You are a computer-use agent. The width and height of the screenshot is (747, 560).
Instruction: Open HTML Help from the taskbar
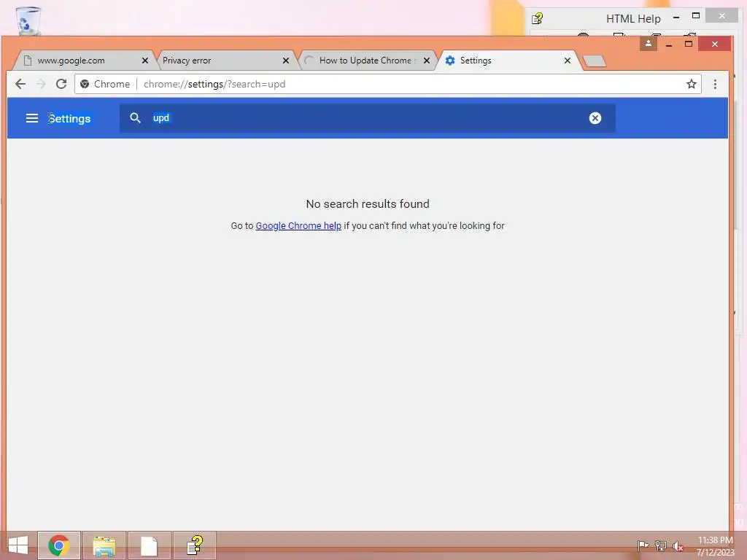click(194, 545)
